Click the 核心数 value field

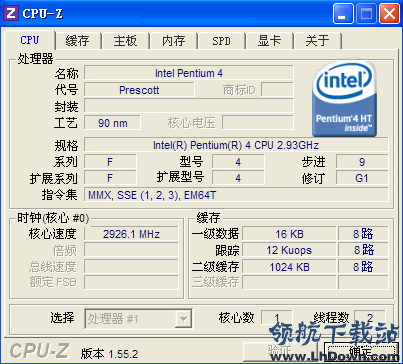click(x=277, y=318)
